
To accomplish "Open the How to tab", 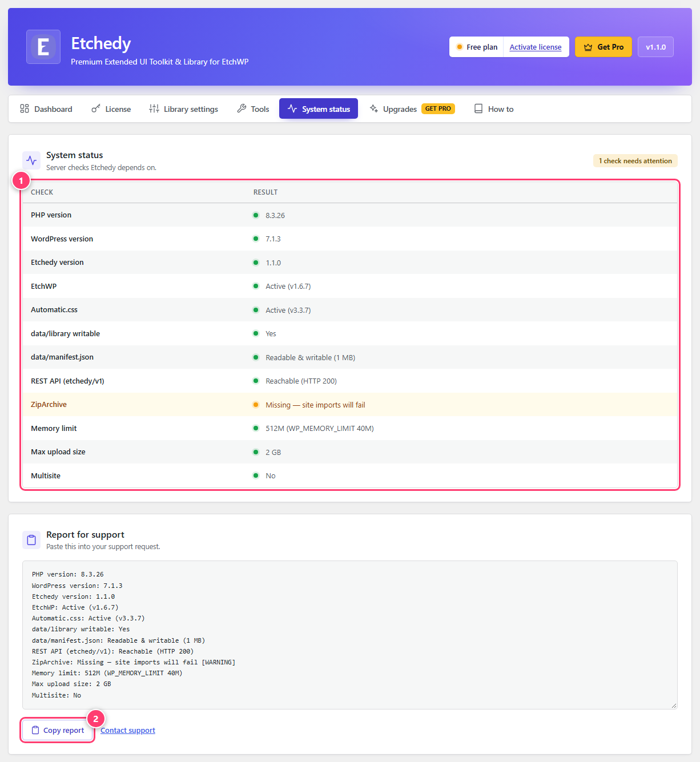I will (x=494, y=108).
